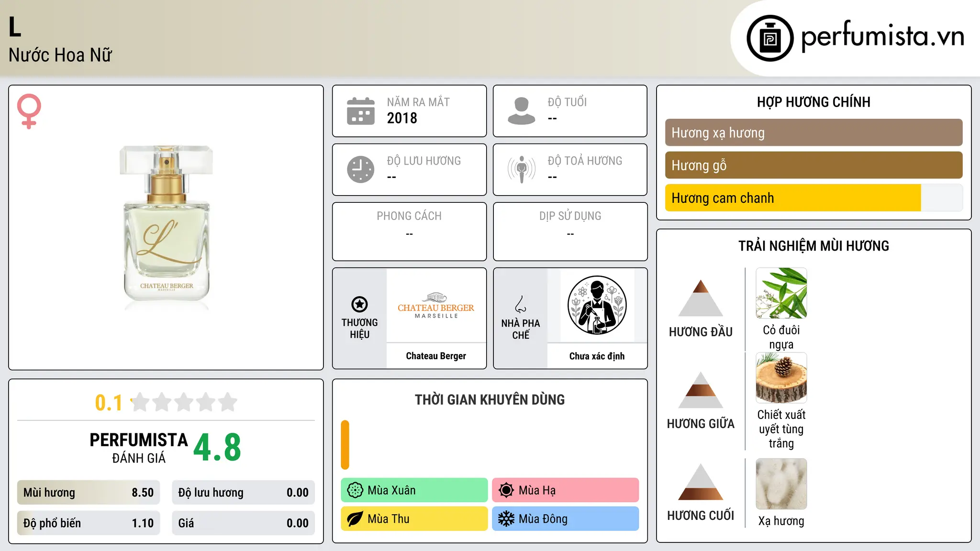Click the Hợp Hương Chính heading

click(x=813, y=102)
